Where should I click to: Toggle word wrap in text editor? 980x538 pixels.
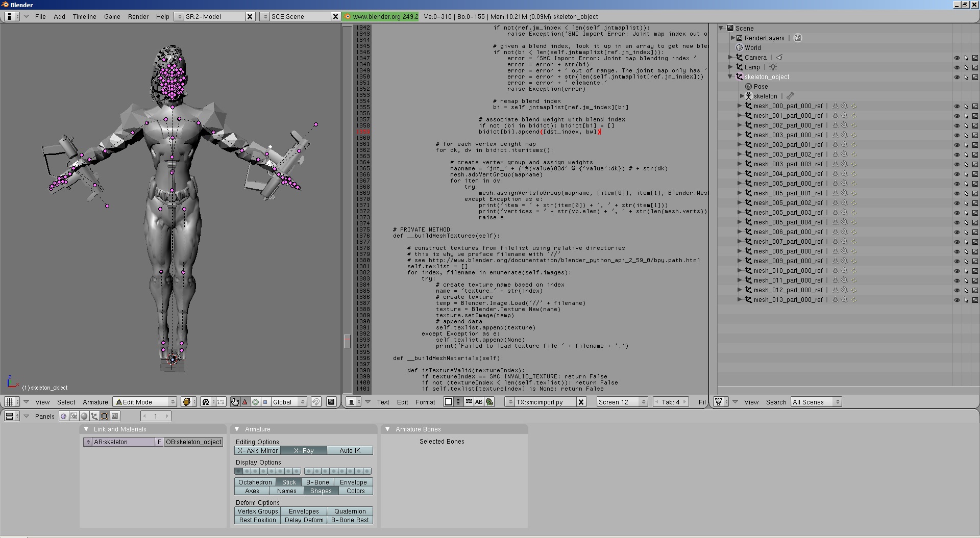click(x=469, y=402)
